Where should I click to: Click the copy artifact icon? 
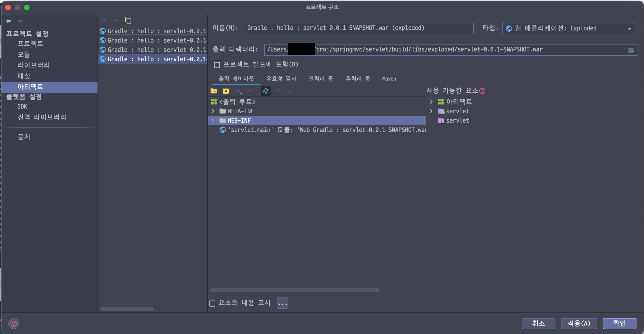pos(128,20)
